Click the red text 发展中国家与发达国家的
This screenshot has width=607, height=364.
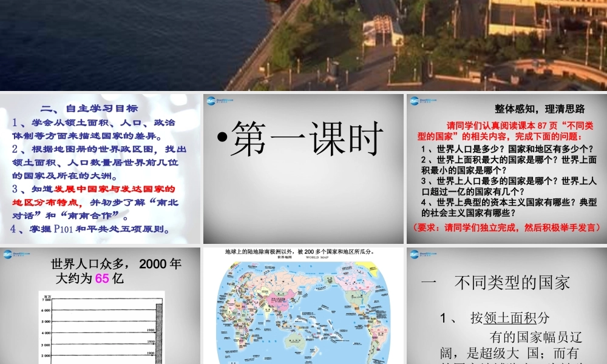[x=115, y=189]
